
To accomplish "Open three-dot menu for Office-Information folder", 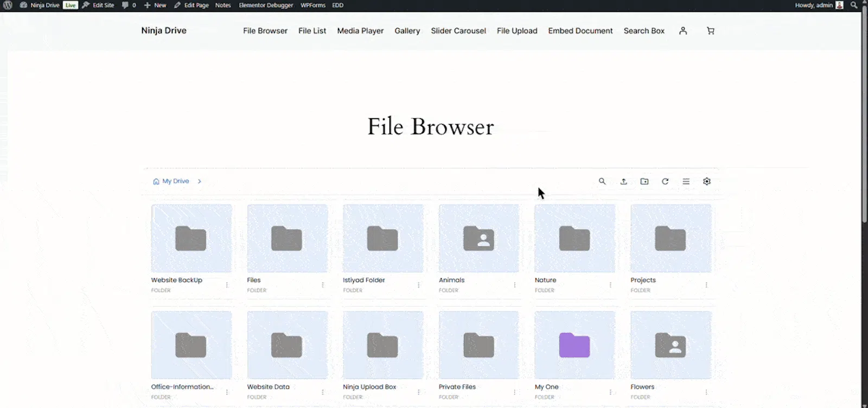I will click(227, 392).
